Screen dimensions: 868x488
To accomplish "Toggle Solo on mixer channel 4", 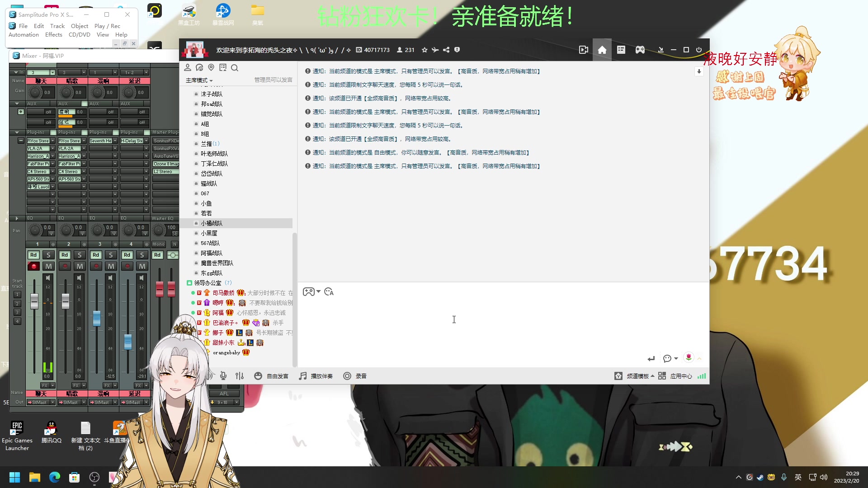I will (142, 255).
